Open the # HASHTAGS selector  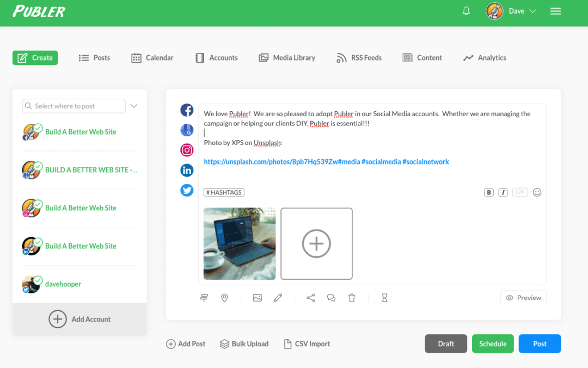click(x=224, y=192)
